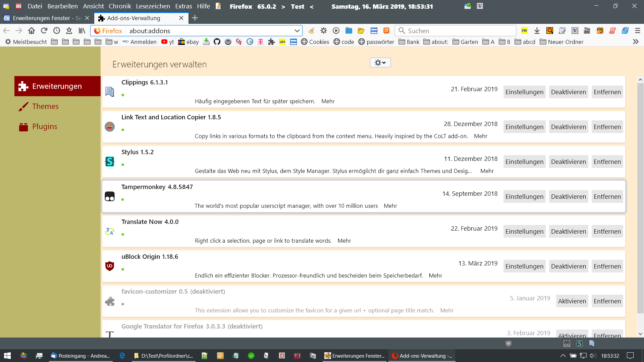This screenshot has width=644, height=362.
Task: Open the hamburger application menu
Action: [638, 31]
